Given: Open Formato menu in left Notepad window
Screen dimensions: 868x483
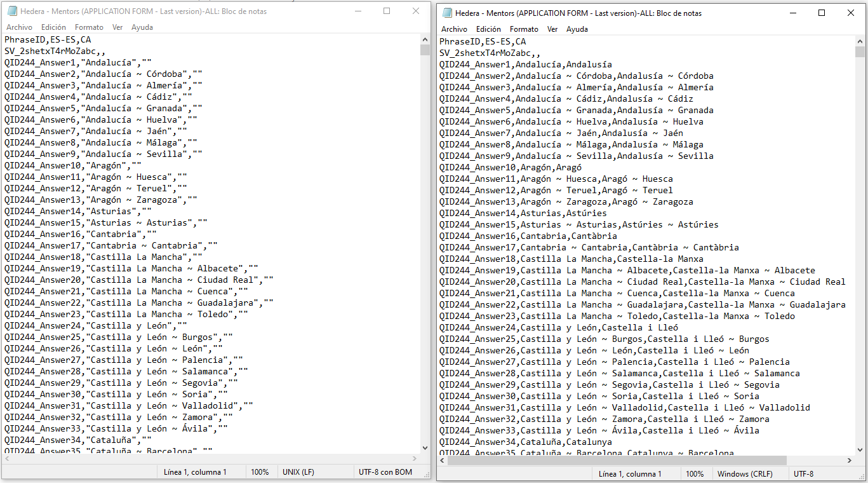Looking at the screenshot, I should pos(89,27).
